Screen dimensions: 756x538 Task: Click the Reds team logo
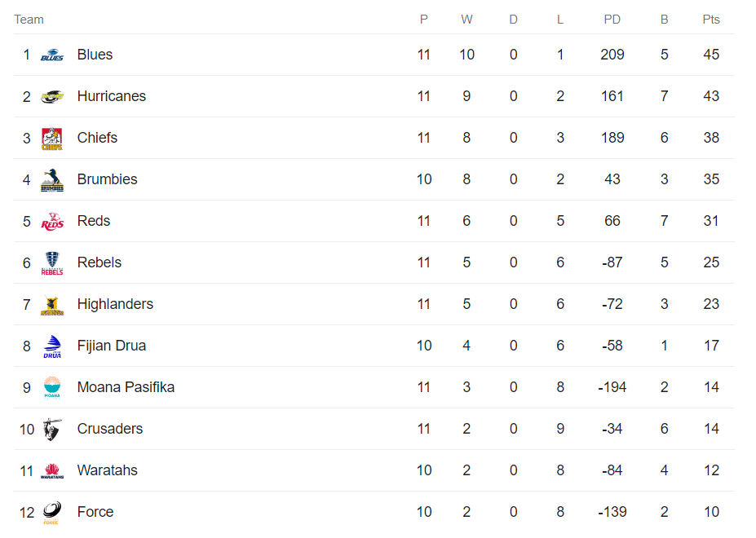coord(52,222)
